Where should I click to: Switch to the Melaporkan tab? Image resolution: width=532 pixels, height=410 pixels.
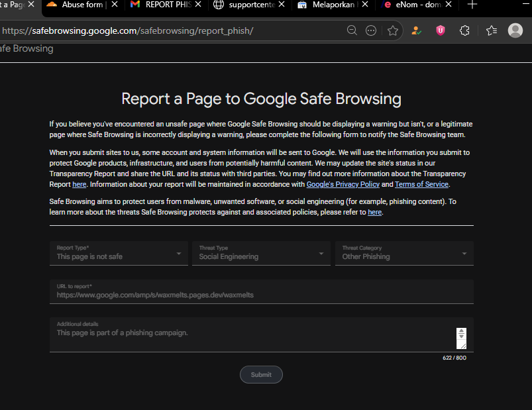[333, 5]
